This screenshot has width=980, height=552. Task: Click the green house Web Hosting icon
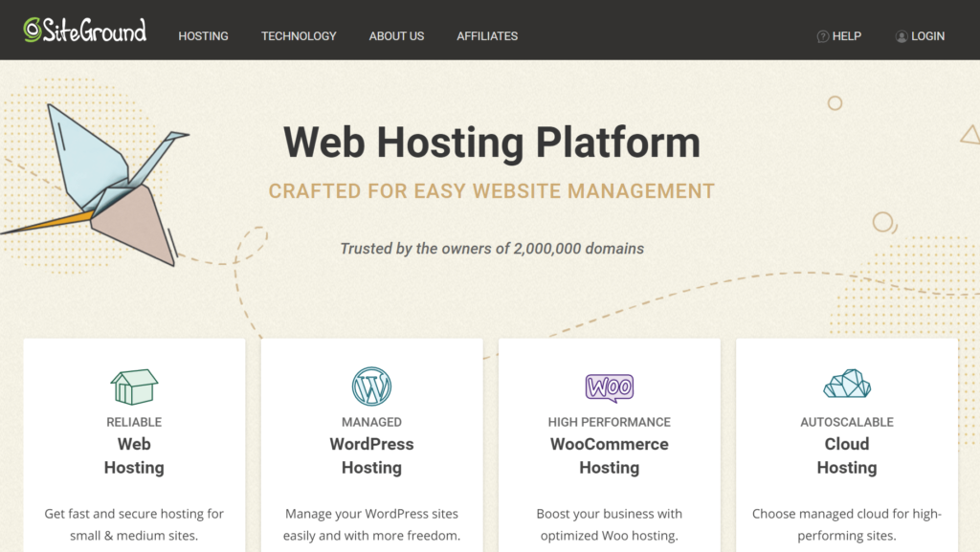tap(134, 386)
